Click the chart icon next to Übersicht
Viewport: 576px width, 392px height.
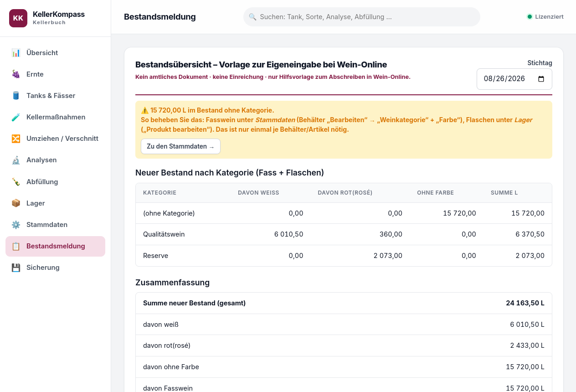pyautogui.click(x=16, y=53)
